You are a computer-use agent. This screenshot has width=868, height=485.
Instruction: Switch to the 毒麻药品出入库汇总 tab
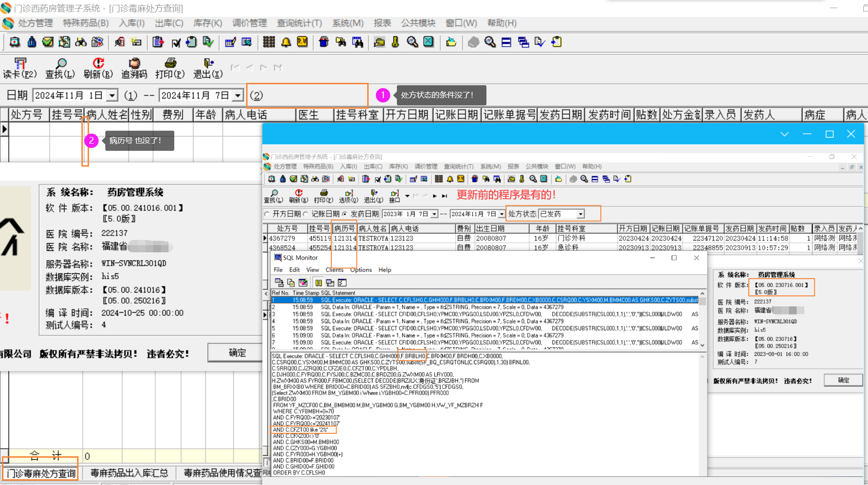[129, 473]
